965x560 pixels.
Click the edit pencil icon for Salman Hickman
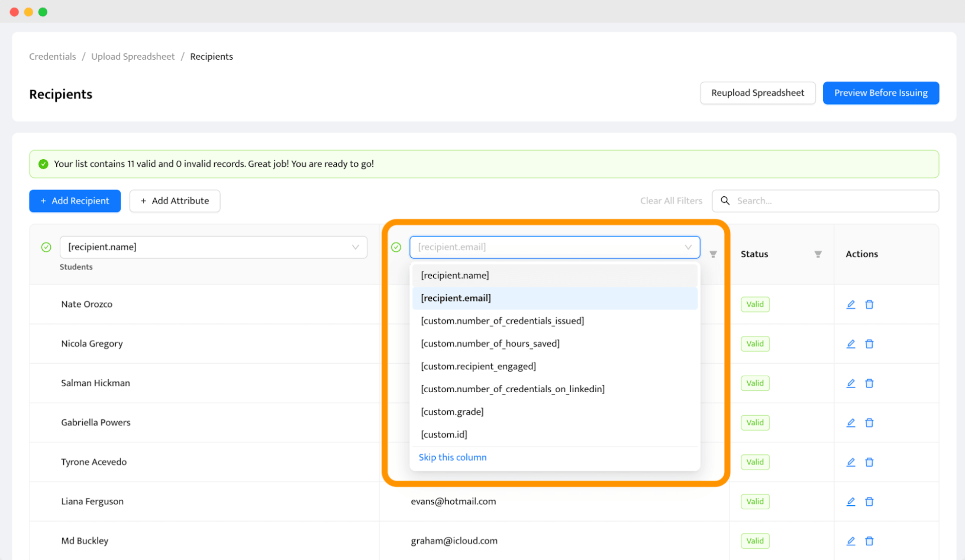tap(850, 383)
